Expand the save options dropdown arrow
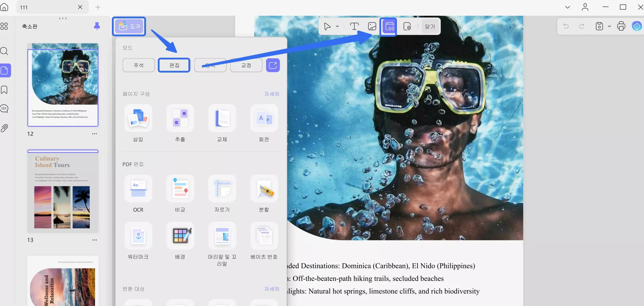 (609, 26)
